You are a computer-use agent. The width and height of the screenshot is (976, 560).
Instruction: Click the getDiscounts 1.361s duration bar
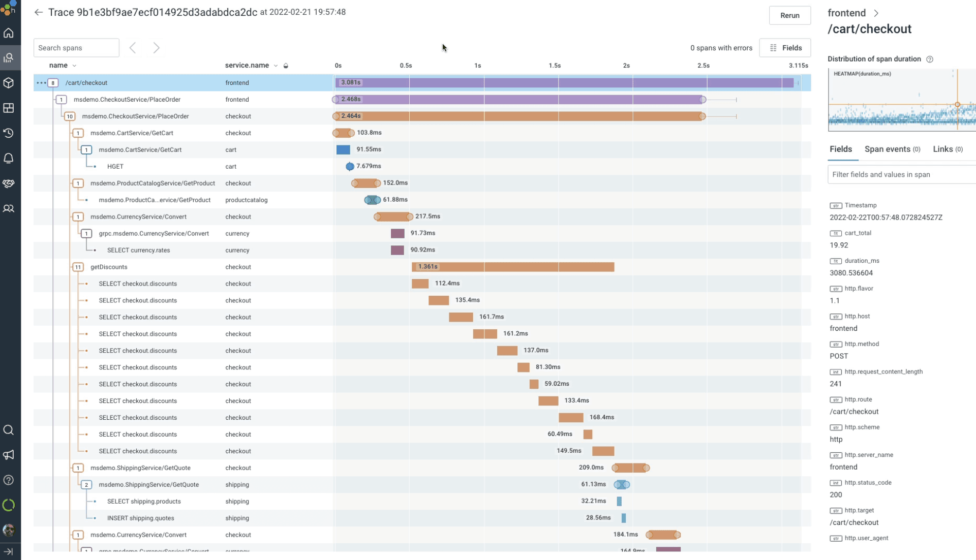tap(513, 267)
